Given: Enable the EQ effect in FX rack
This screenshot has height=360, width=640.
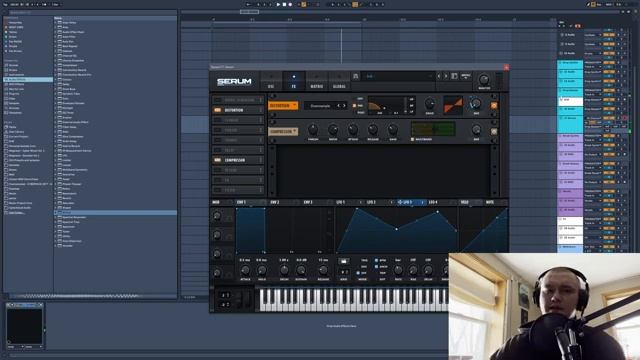Looking at the screenshot, I should [218, 180].
